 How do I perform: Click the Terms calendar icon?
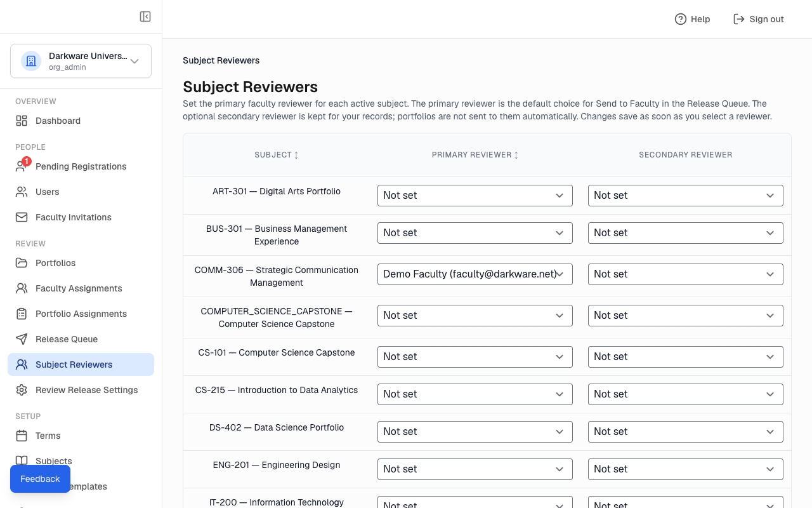pyautogui.click(x=22, y=436)
